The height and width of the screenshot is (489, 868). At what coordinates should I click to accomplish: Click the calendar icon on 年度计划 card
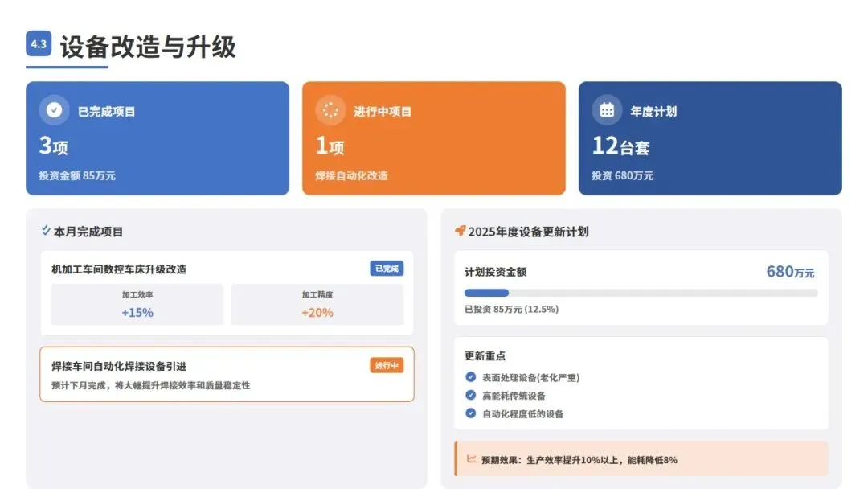(607, 110)
